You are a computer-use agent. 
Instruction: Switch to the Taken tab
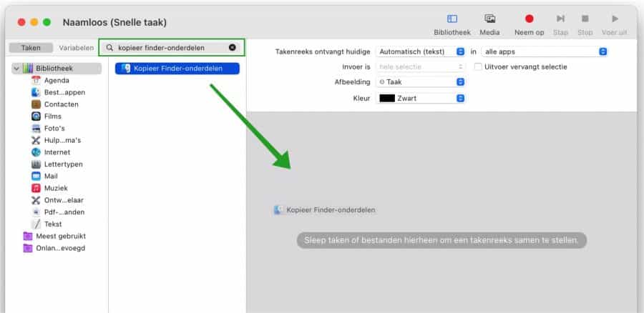pos(31,48)
